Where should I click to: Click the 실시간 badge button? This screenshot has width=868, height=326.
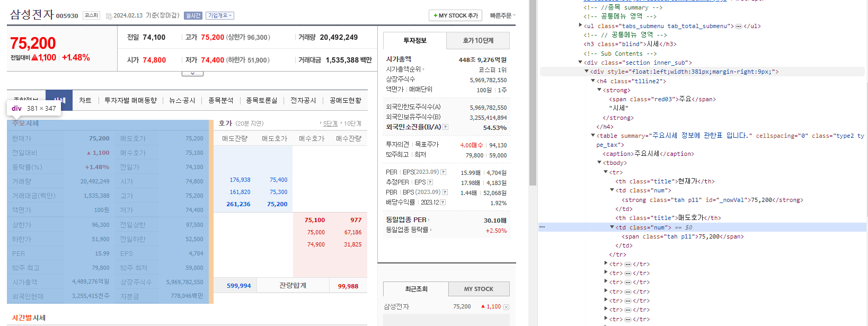click(193, 16)
